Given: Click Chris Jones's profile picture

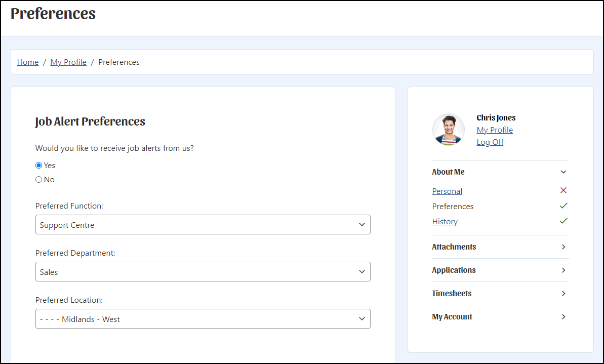Looking at the screenshot, I should click(448, 130).
